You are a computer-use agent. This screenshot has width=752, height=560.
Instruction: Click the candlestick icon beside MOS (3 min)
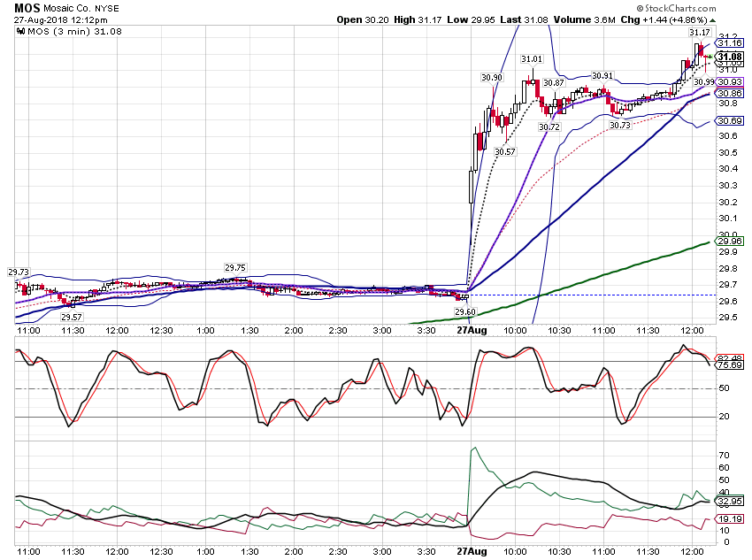point(20,32)
